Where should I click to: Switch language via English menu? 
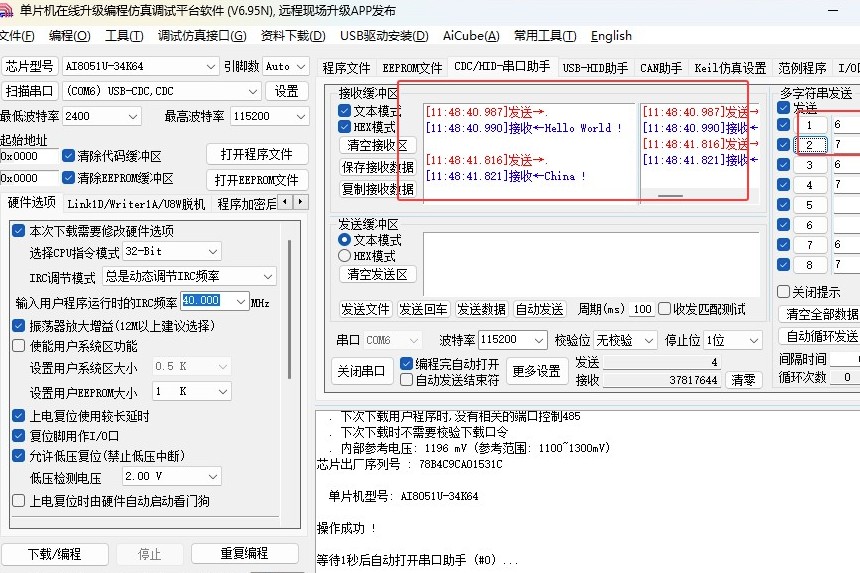point(611,36)
